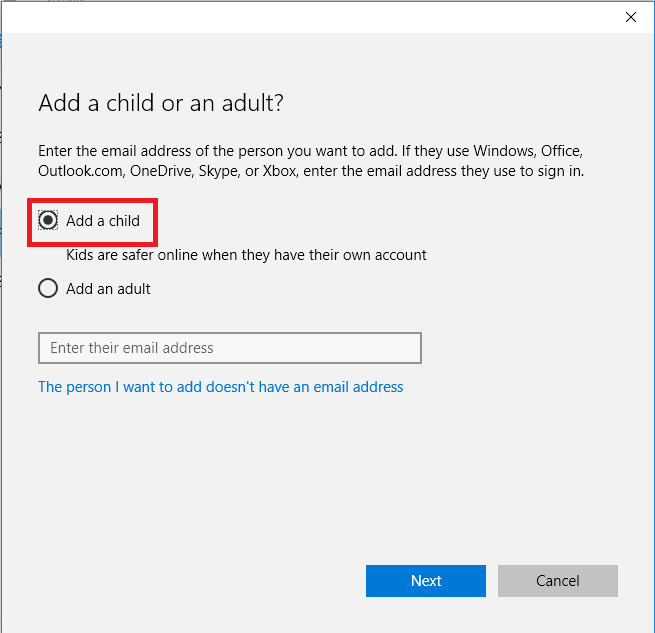
Task: Click the empty radio circle beside adult
Action: coord(48,289)
